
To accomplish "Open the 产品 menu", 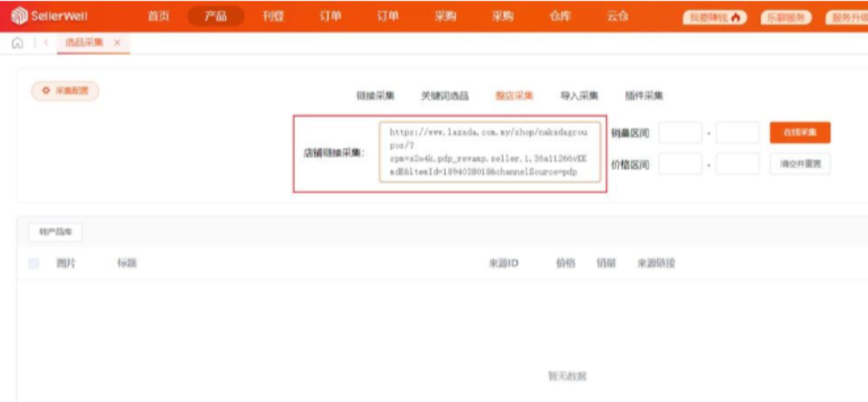I will [215, 16].
